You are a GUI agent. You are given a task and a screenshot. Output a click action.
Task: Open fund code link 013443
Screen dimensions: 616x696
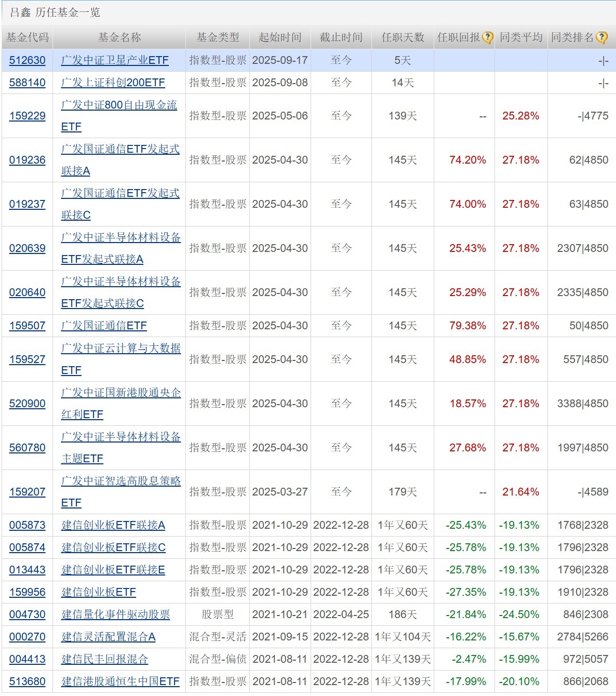click(x=28, y=570)
